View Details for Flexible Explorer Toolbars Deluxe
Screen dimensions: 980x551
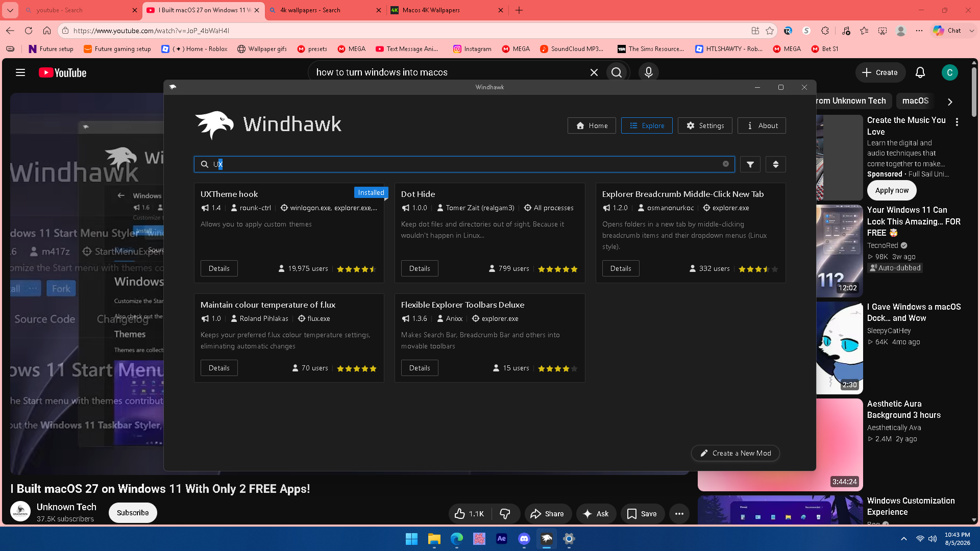coord(420,368)
